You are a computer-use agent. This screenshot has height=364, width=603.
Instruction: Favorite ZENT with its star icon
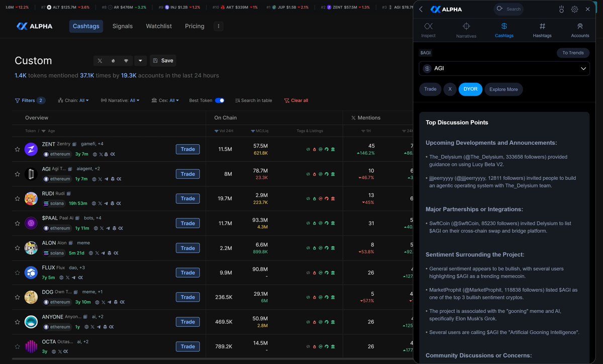tap(17, 149)
